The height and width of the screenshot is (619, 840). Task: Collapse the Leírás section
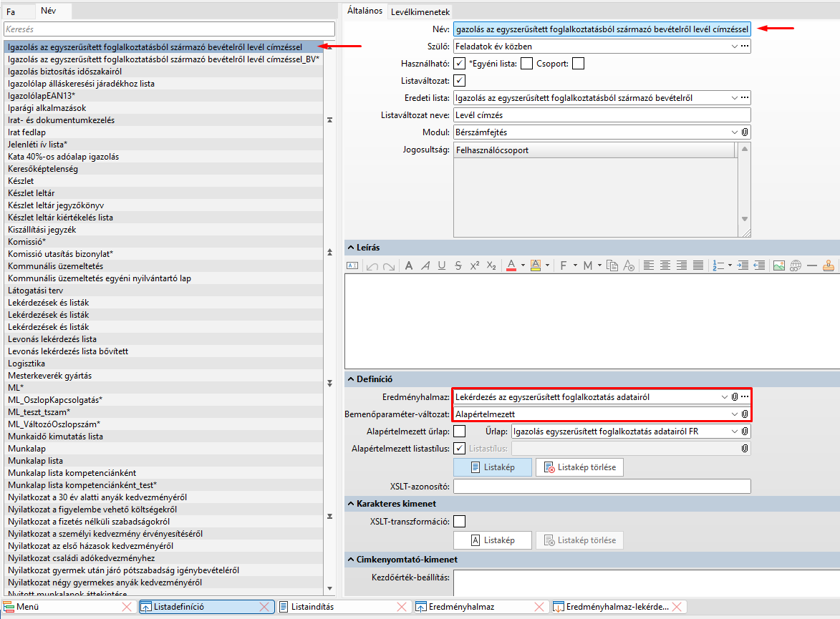coord(351,248)
